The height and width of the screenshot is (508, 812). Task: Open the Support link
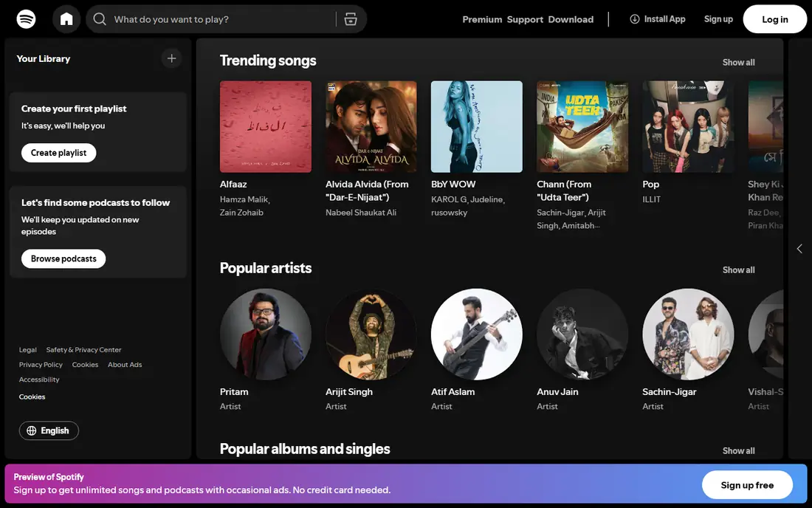(525, 19)
